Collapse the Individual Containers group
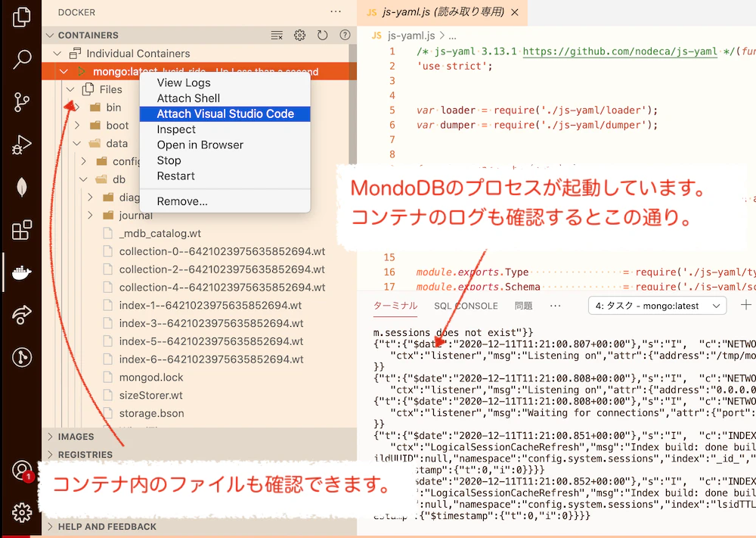The height and width of the screenshot is (538, 756). [57, 53]
